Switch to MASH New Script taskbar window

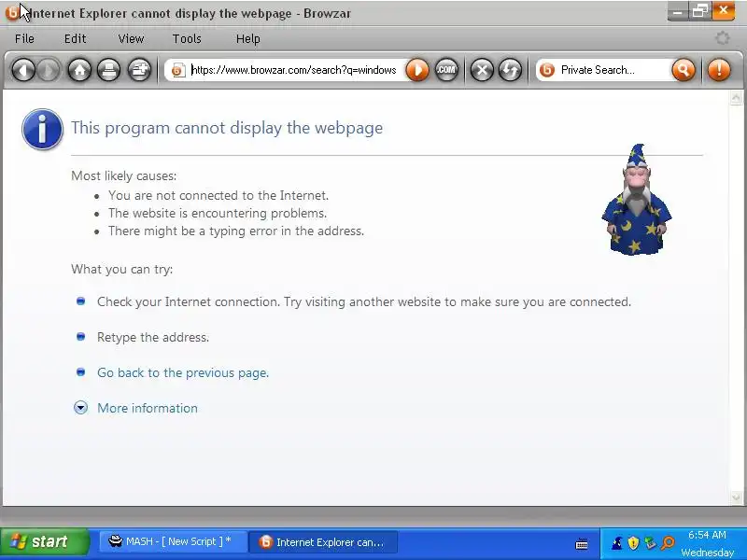pyautogui.click(x=174, y=542)
